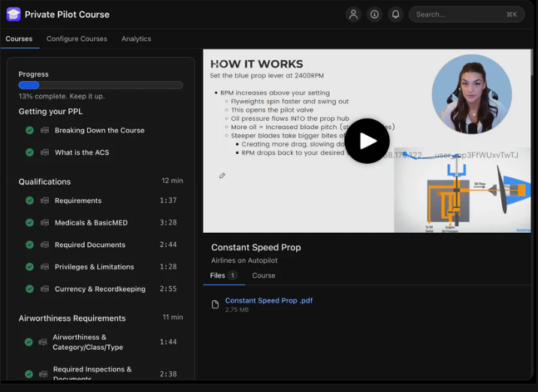Open the notifications bell
538x392 pixels.
pos(395,14)
